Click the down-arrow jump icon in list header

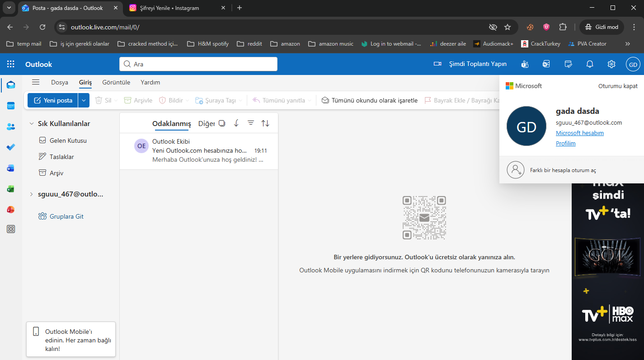[x=236, y=123]
